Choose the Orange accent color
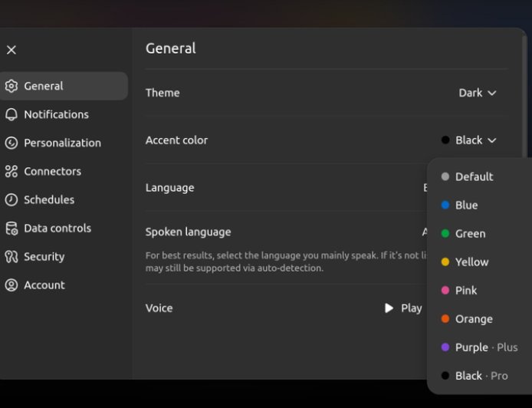 click(474, 318)
